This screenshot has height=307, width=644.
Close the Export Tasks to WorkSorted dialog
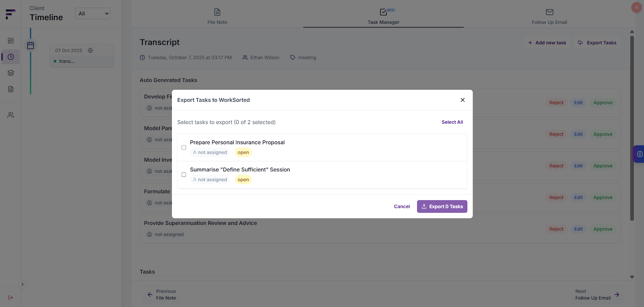click(x=462, y=100)
